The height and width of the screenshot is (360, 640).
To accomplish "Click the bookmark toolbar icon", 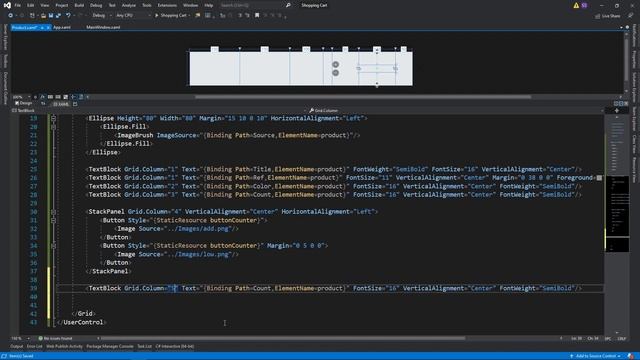I will (257, 16).
